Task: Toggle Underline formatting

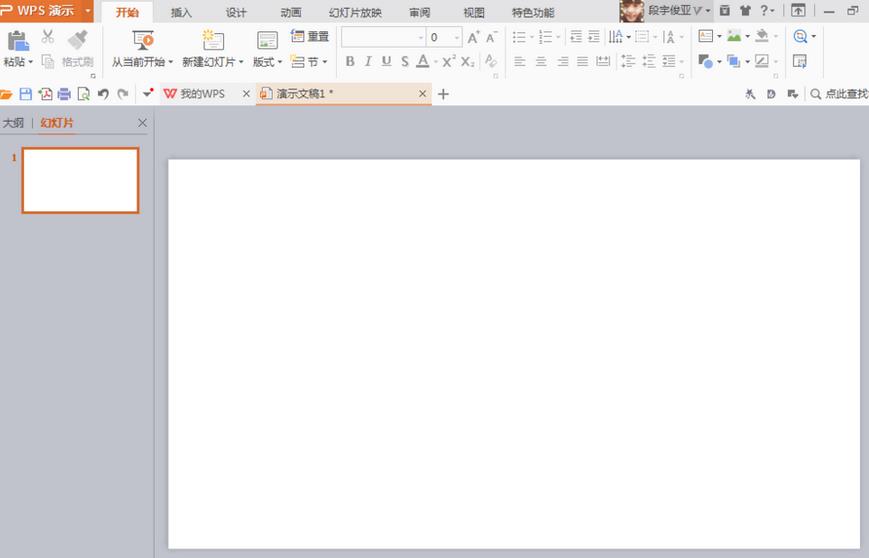Action: 386,62
